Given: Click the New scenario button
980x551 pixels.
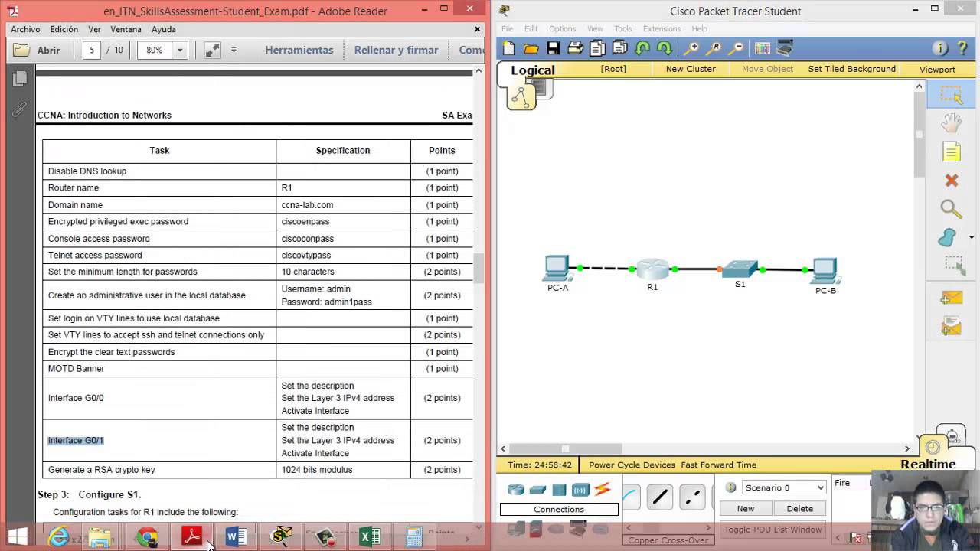Looking at the screenshot, I should point(745,508).
